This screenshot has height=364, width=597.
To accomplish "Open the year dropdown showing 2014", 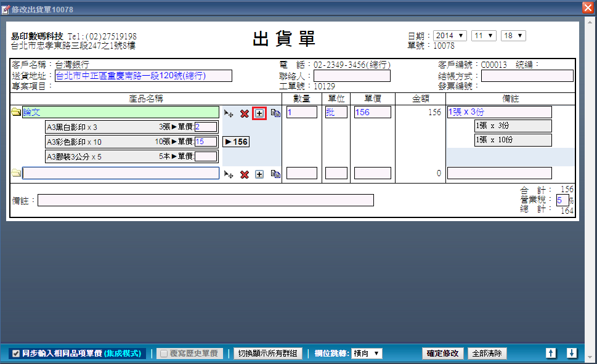I will point(450,36).
